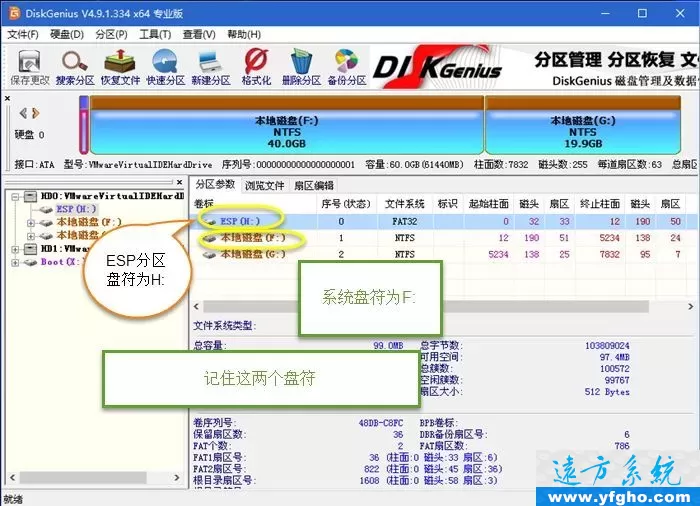Collapse the HD0 VMware disk tree node
Image resolution: width=700 pixels, height=506 pixels.
coord(15,197)
